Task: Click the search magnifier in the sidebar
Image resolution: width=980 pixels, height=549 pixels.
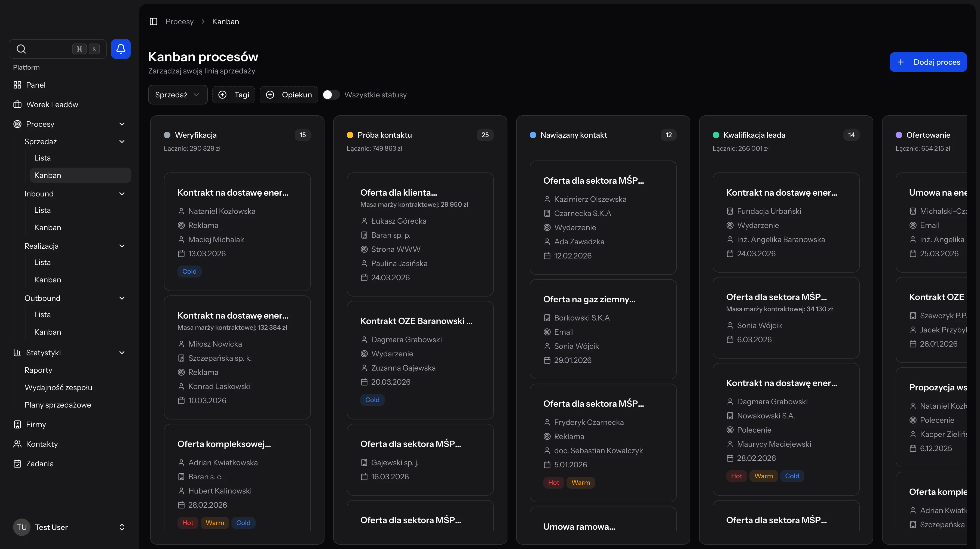Action: pos(21,49)
